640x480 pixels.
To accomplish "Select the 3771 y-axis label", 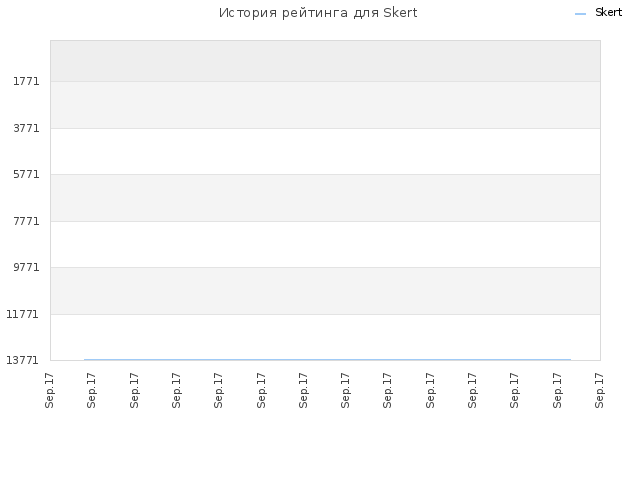I will point(26,128).
